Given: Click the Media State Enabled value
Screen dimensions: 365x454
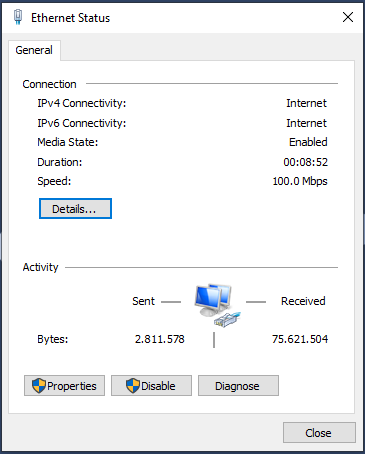Looking at the screenshot, I should (x=308, y=142).
